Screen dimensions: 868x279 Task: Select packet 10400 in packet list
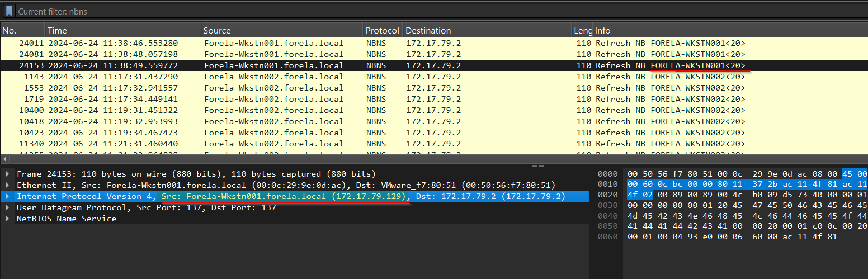[280, 110]
